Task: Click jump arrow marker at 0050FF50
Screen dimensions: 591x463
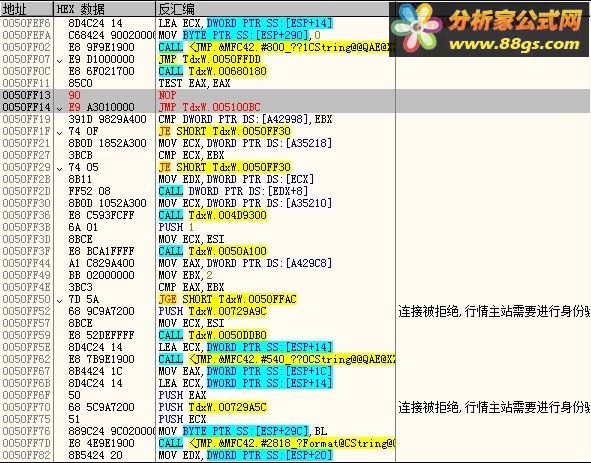Action: click(60, 300)
